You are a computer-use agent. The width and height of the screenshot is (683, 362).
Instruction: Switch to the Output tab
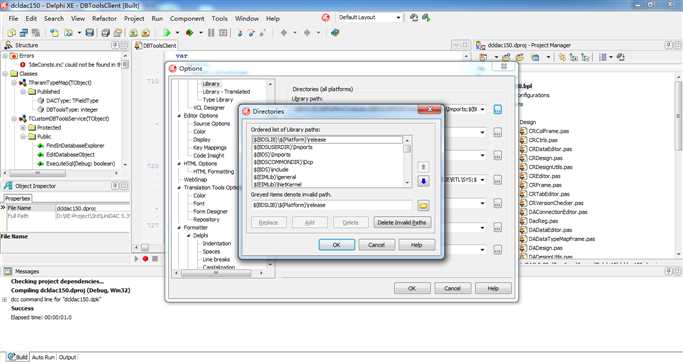67,357
